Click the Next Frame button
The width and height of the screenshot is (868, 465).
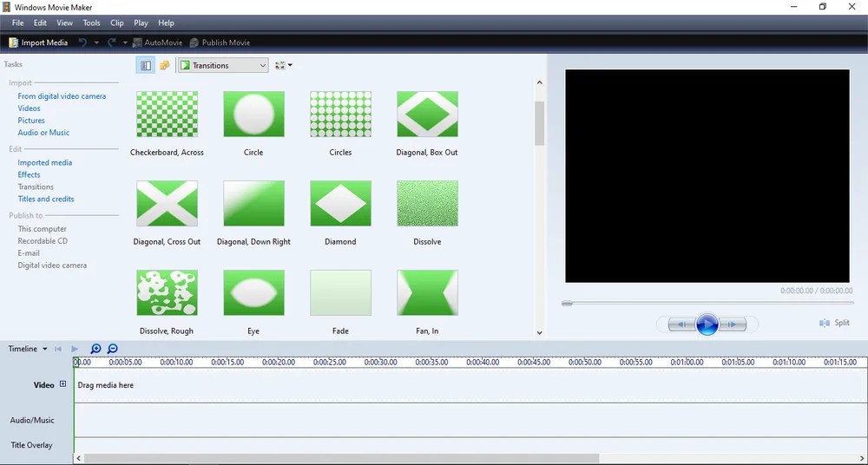pyautogui.click(x=733, y=324)
